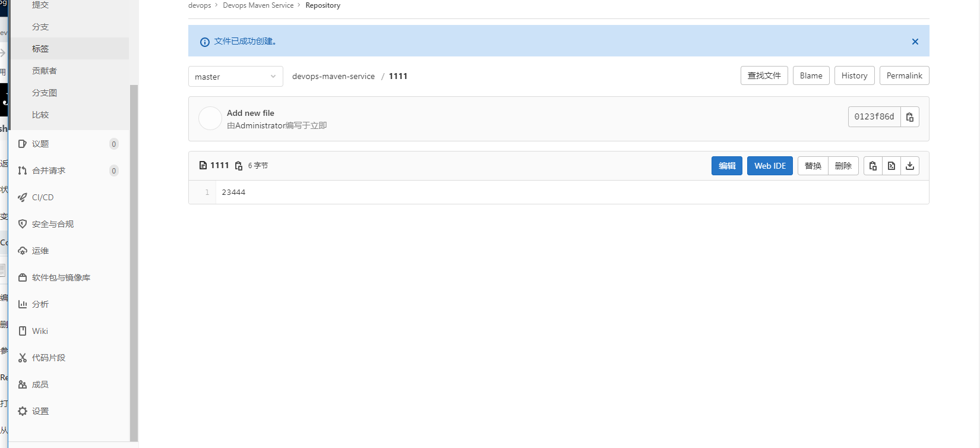Click merge requests count badge 0
The image size is (980, 448).
[114, 171]
